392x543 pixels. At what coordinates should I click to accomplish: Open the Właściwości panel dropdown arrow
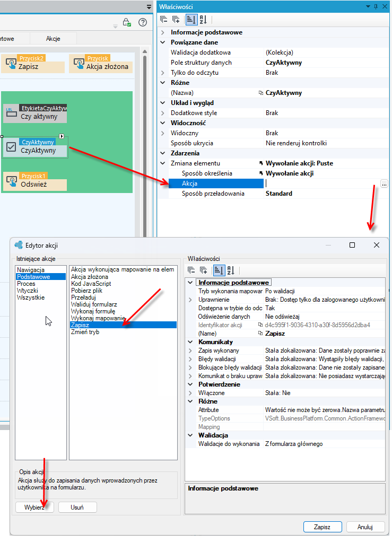368,6
